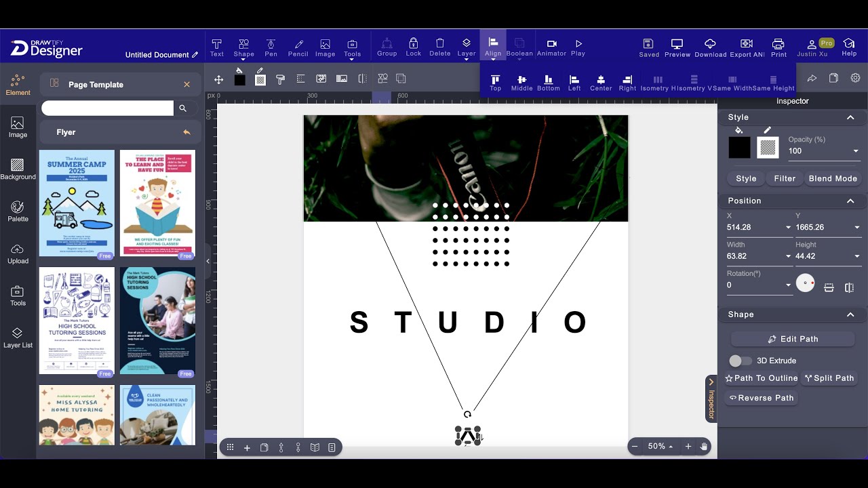The image size is (868, 488).
Task: Open Layer List in sidebar
Action: pyautogui.click(x=18, y=338)
